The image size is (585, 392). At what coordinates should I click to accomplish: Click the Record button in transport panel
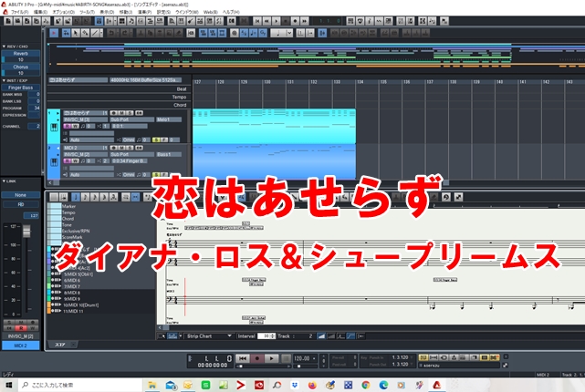click(257, 358)
